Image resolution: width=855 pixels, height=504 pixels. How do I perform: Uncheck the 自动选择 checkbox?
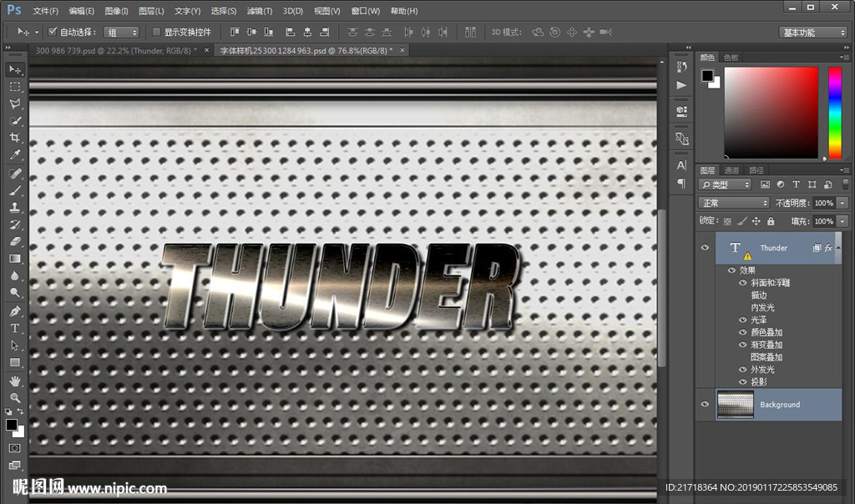(x=53, y=32)
